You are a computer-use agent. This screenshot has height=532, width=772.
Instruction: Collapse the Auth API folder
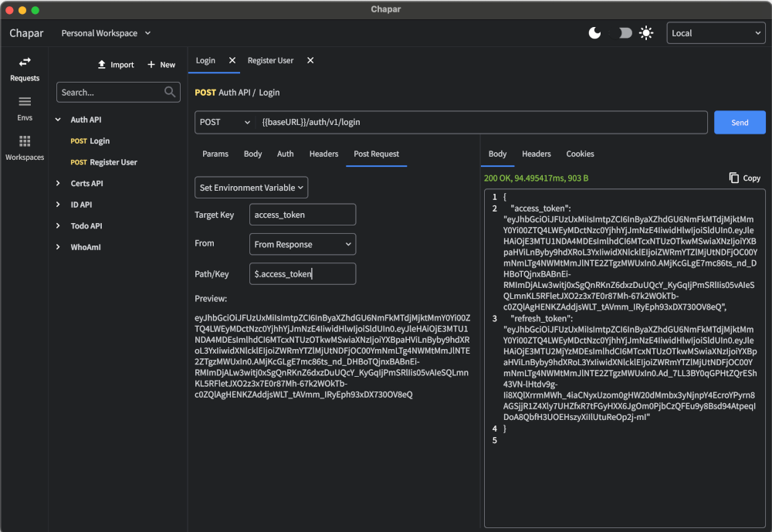click(58, 120)
